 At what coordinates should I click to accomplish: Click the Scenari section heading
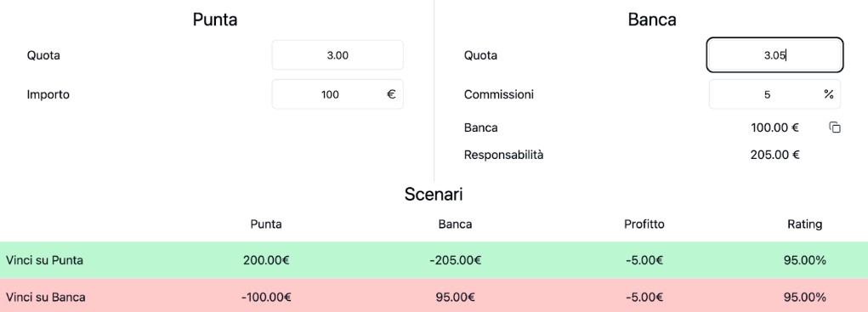pyautogui.click(x=434, y=195)
